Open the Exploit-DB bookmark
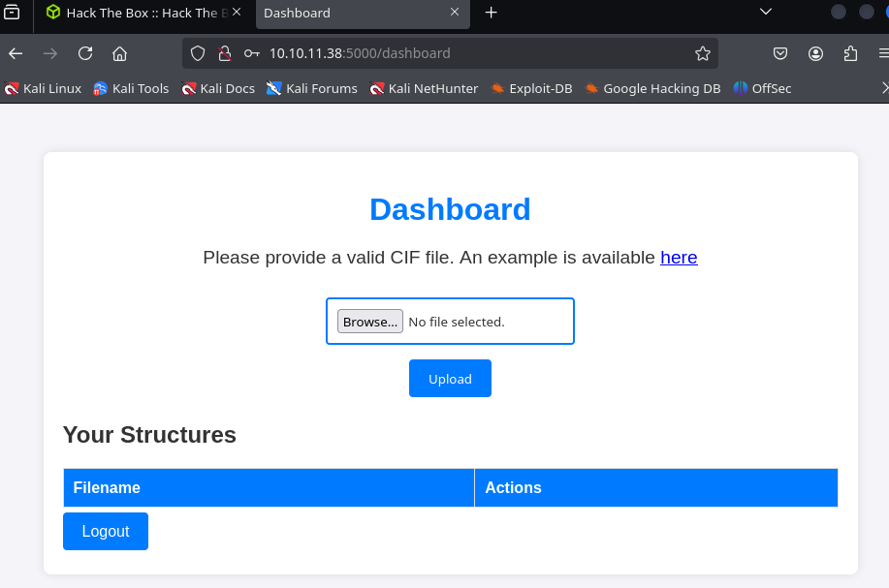The width and height of the screenshot is (889, 588). (531, 88)
